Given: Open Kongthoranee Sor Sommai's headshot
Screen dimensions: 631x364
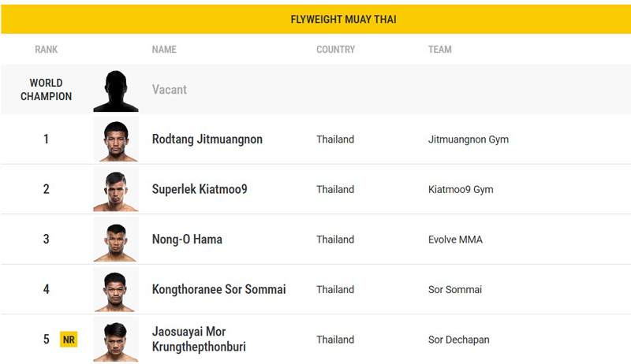Looking at the screenshot, I should point(116,289).
